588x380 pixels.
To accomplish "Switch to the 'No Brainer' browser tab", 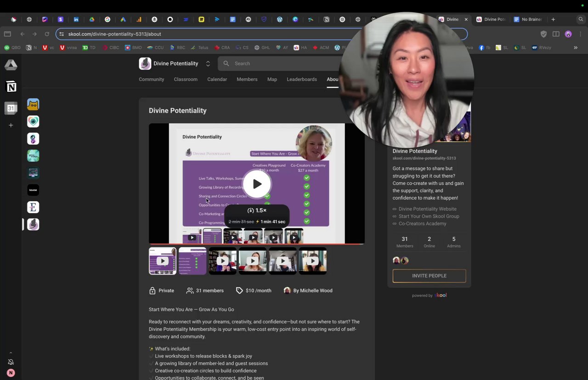I will pyautogui.click(x=528, y=19).
